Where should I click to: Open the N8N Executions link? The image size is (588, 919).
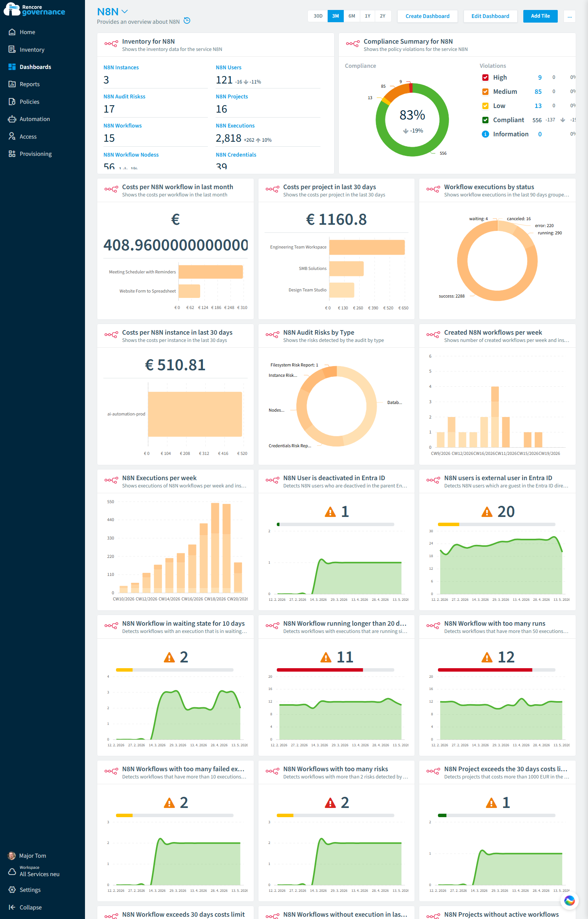tap(235, 126)
